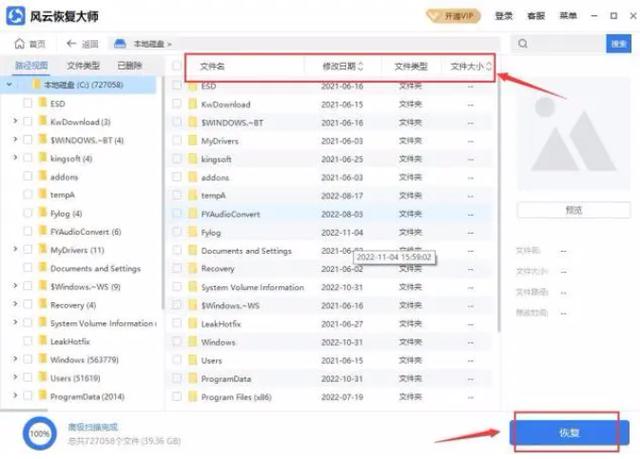Click the local disk drive icon in breadcrumb
Viewport: 640px width, 459px height.
pos(120,44)
